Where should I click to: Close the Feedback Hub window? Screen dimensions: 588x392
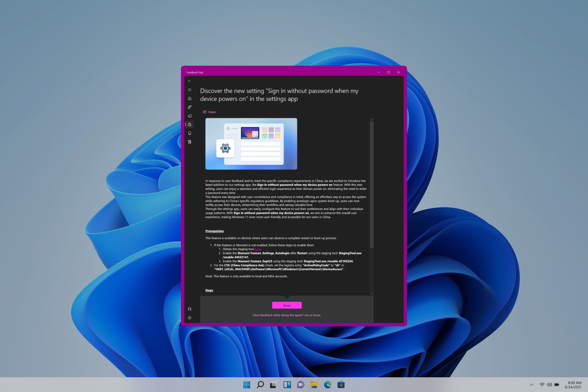click(398, 73)
